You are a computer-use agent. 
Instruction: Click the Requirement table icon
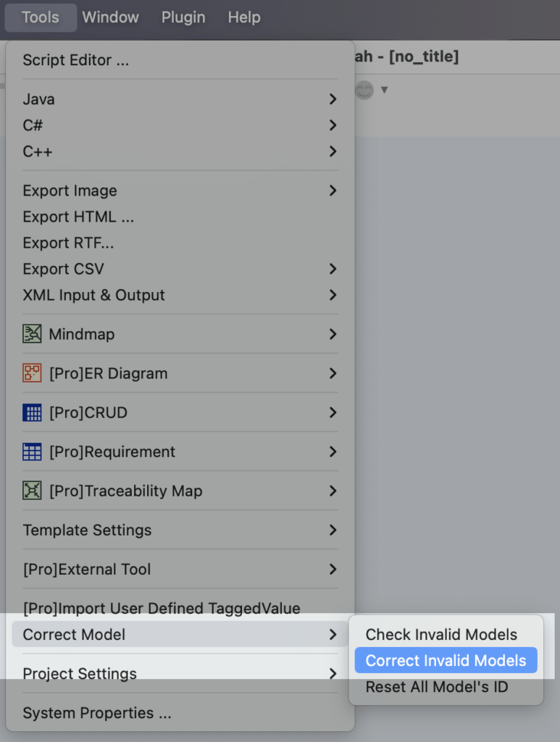coord(32,451)
